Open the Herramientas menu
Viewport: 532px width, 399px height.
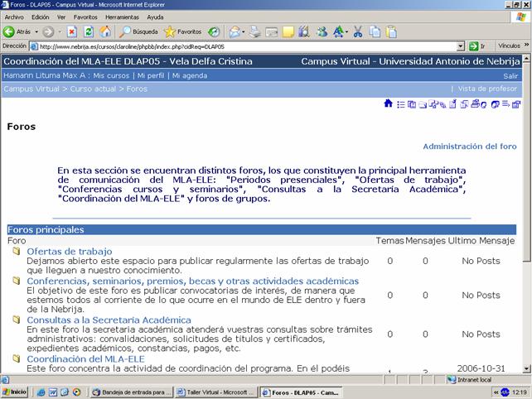(x=122, y=17)
